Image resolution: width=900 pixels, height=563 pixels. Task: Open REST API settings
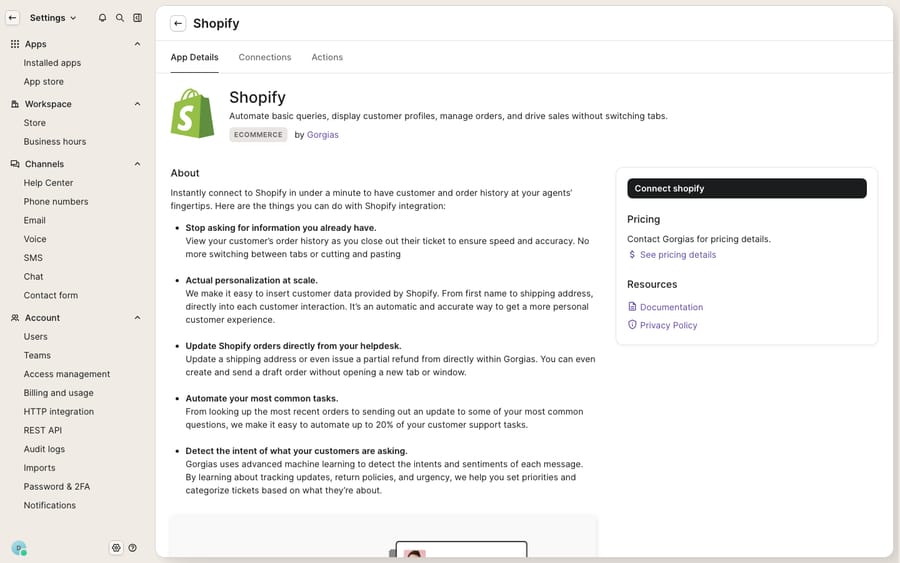[42, 430]
